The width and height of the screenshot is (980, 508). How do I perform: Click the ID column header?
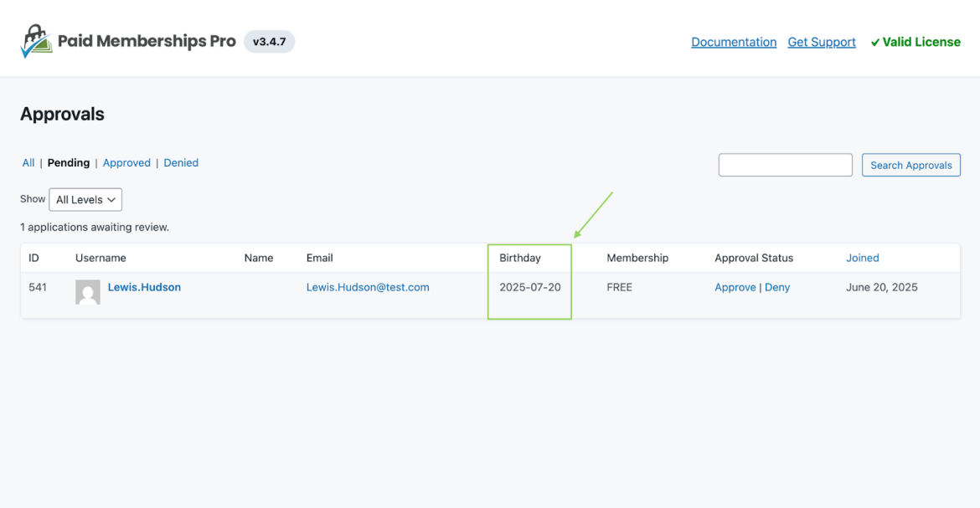(34, 258)
